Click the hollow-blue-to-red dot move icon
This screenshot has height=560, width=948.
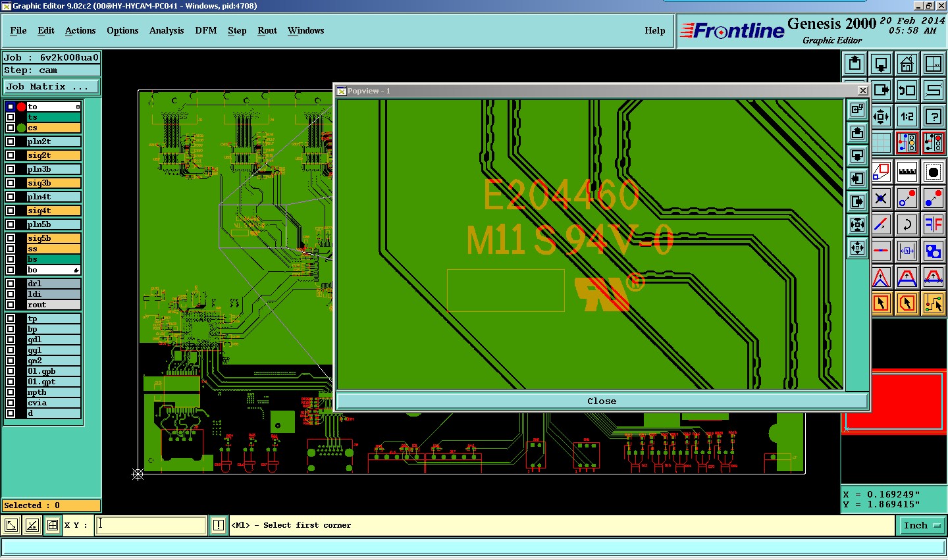(x=907, y=198)
